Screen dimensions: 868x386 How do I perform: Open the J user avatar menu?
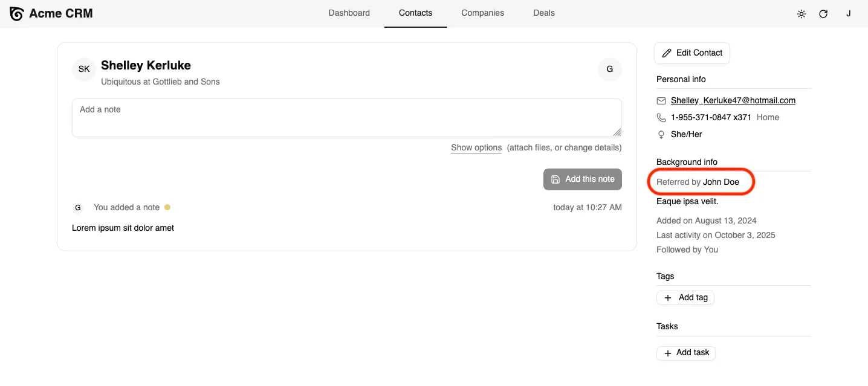[x=848, y=13]
